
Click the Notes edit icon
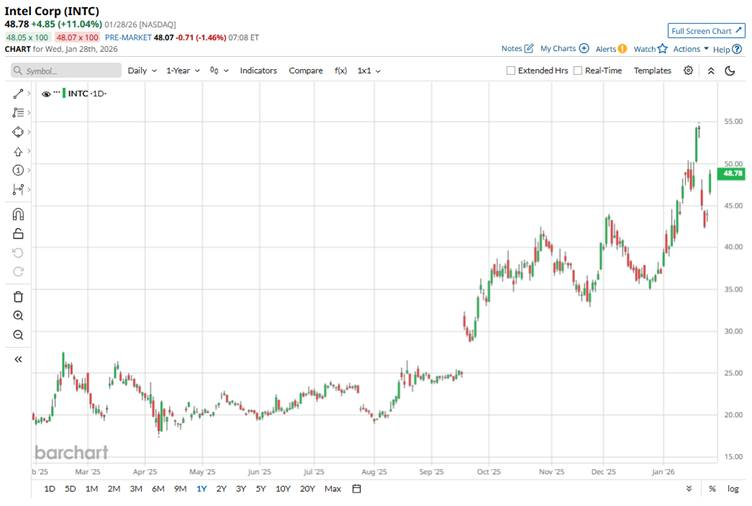(529, 48)
